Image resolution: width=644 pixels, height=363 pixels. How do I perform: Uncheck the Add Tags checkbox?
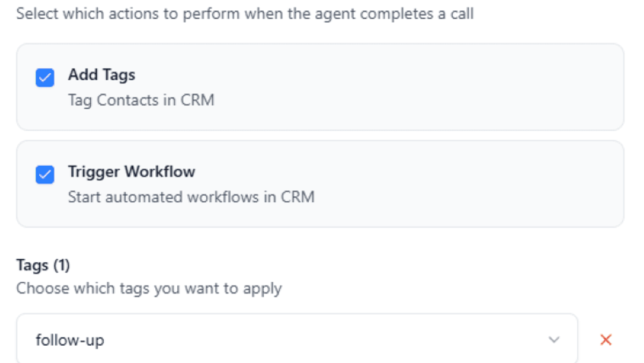45,77
